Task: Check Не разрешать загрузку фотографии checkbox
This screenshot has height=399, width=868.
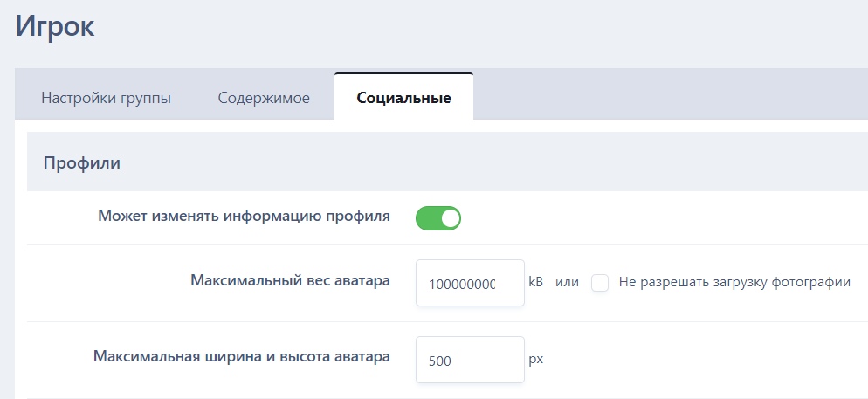Action: [600, 283]
